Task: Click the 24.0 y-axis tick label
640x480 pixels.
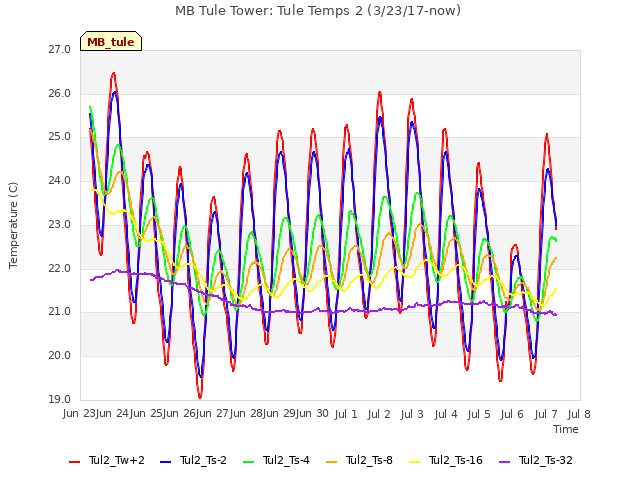Action: pos(60,180)
